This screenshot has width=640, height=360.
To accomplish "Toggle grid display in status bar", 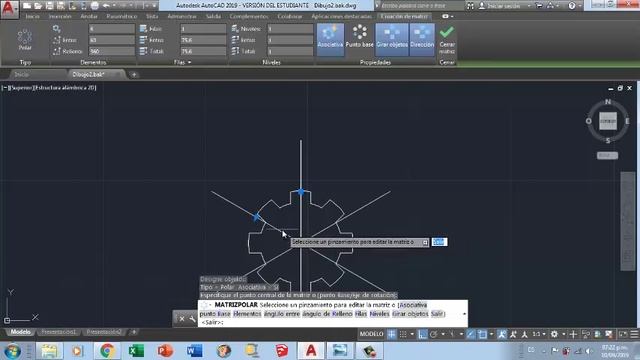I will [x=391, y=334].
